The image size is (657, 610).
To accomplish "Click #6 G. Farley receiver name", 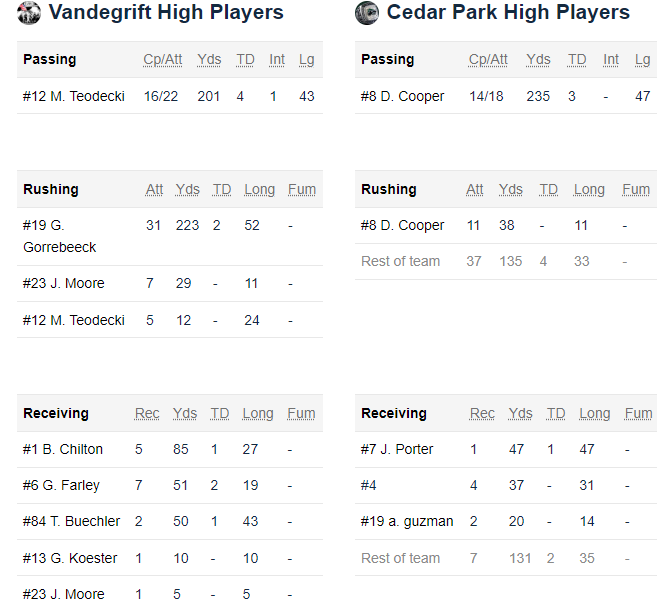I will [x=61, y=485].
